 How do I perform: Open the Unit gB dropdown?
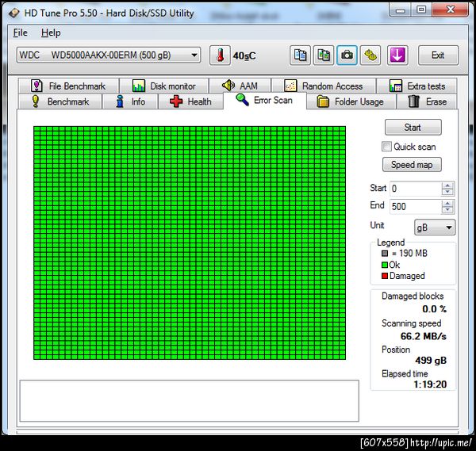(x=435, y=227)
